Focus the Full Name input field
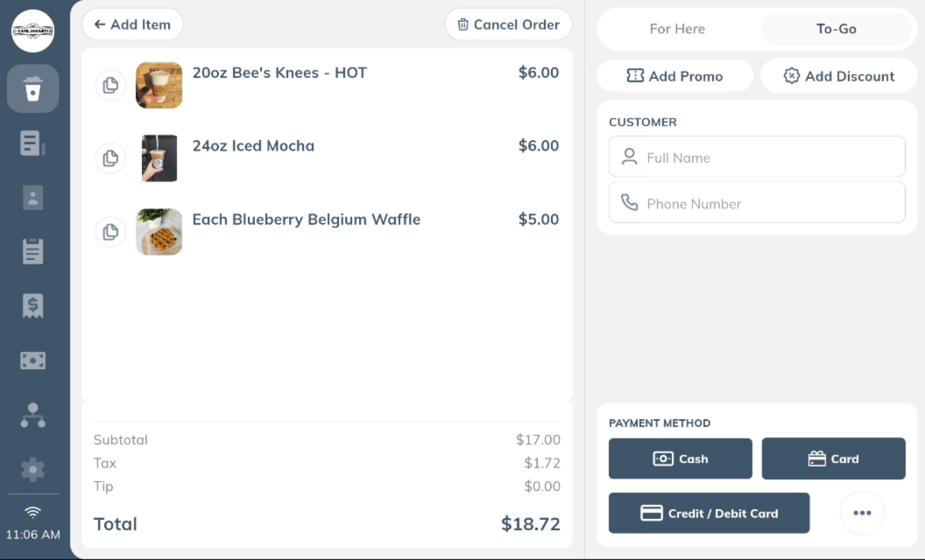This screenshot has height=560, width=925. tap(757, 156)
